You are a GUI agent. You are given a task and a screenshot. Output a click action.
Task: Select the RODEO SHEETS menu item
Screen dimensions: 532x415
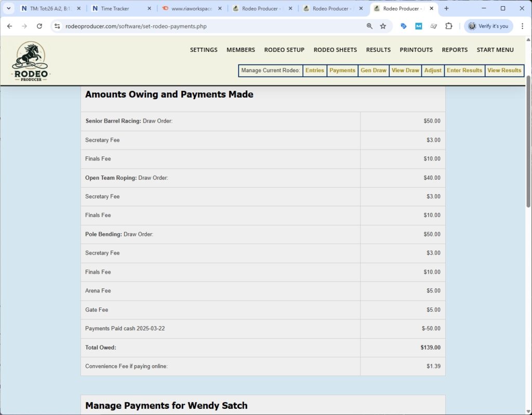click(335, 50)
